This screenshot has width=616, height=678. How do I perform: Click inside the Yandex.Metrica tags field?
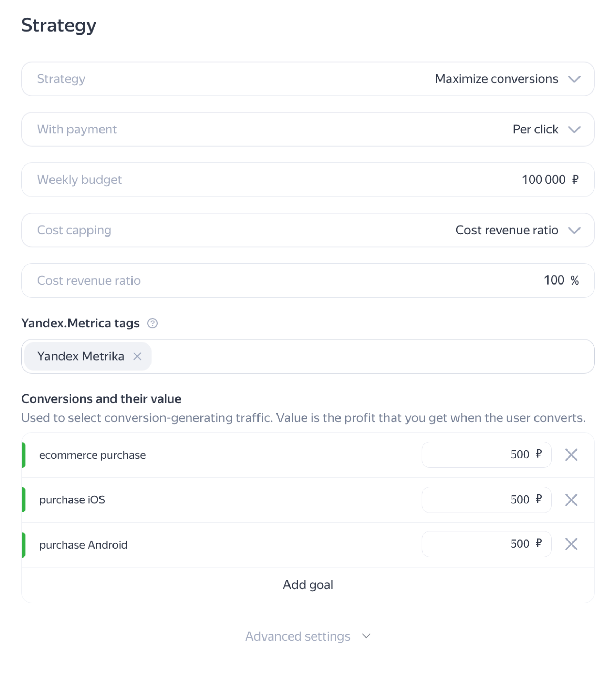[x=370, y=356]
